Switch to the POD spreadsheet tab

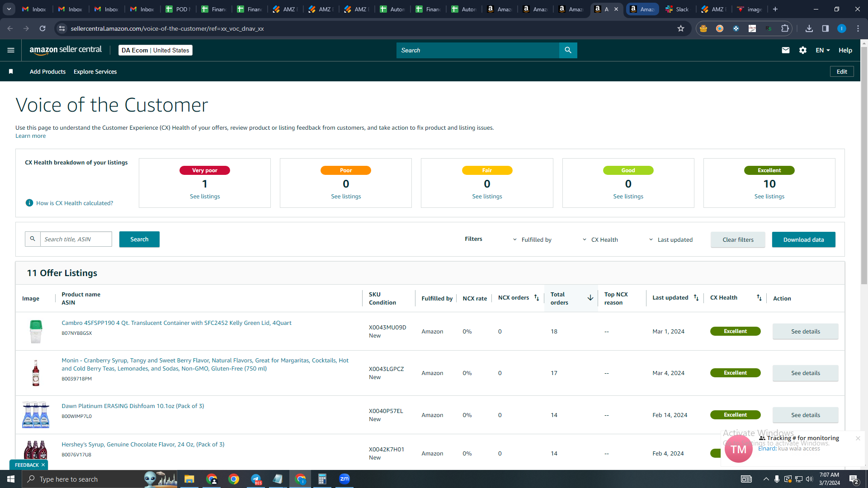pos(178,9)
